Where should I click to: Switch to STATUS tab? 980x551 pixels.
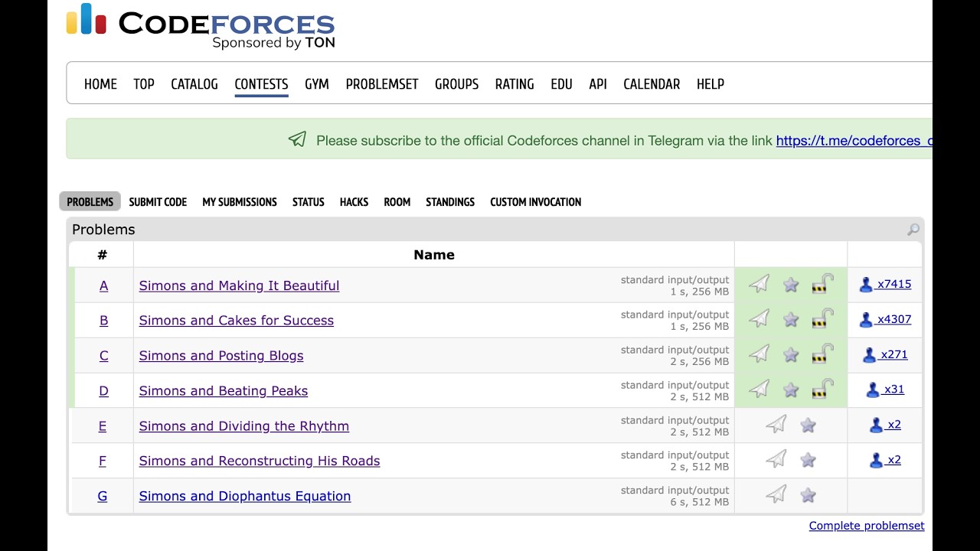point(309,202)
